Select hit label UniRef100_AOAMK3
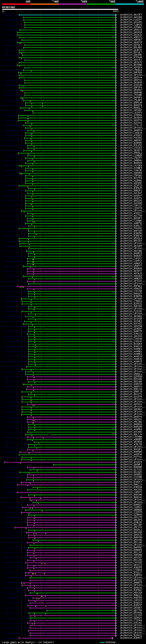The height and width of the screenshot is (644, 146). point(131,349)
